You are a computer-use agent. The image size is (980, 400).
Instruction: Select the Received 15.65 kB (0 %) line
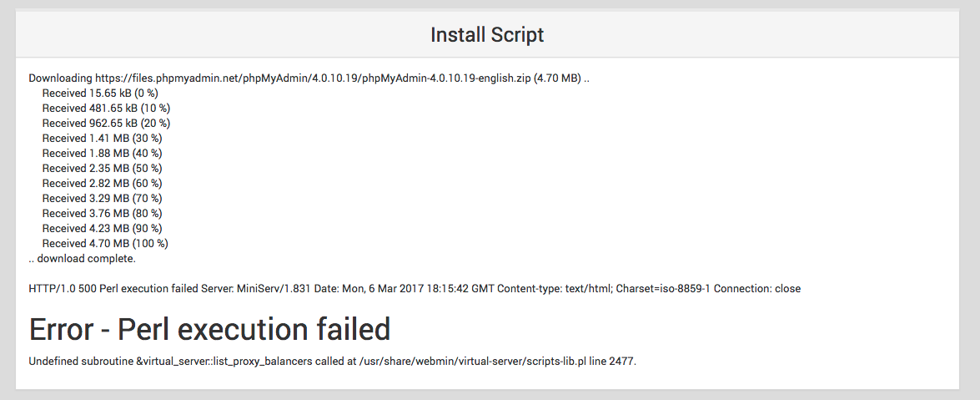(100, 94)
